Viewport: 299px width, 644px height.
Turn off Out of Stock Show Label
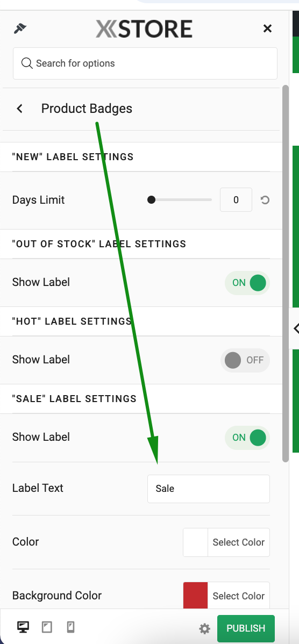pyautogui.click(x=247, y=283)
